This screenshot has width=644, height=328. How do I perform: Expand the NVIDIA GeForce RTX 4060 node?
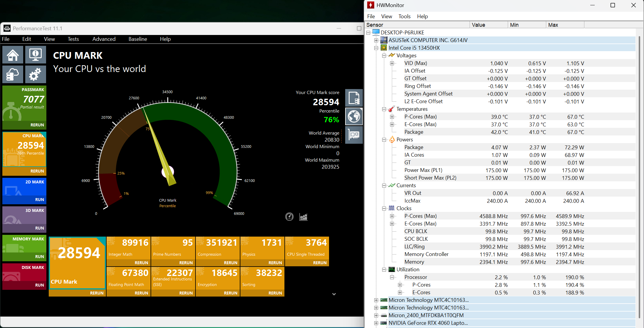coord(376,323)
